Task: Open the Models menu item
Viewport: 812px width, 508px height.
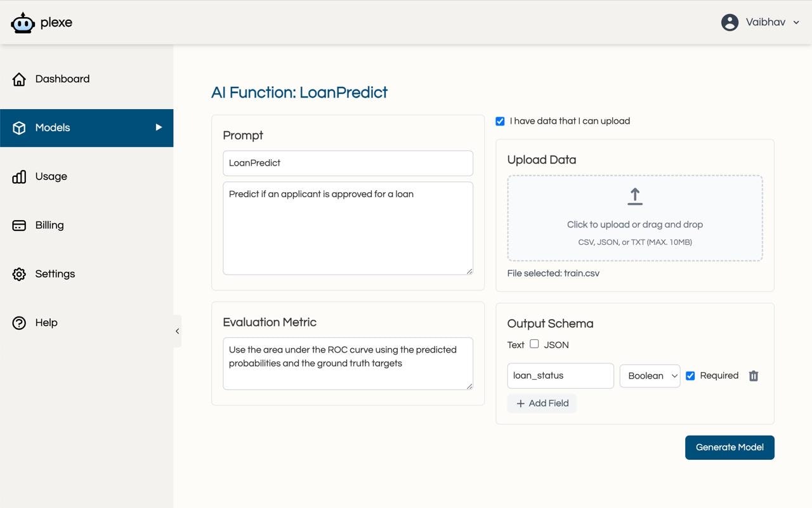Action: pos(86,127)
